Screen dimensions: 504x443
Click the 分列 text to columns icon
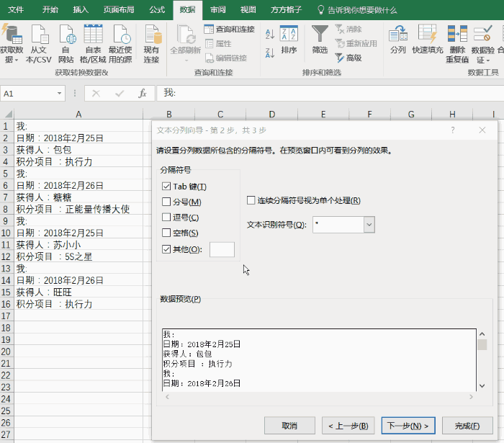tap(398, 40)
